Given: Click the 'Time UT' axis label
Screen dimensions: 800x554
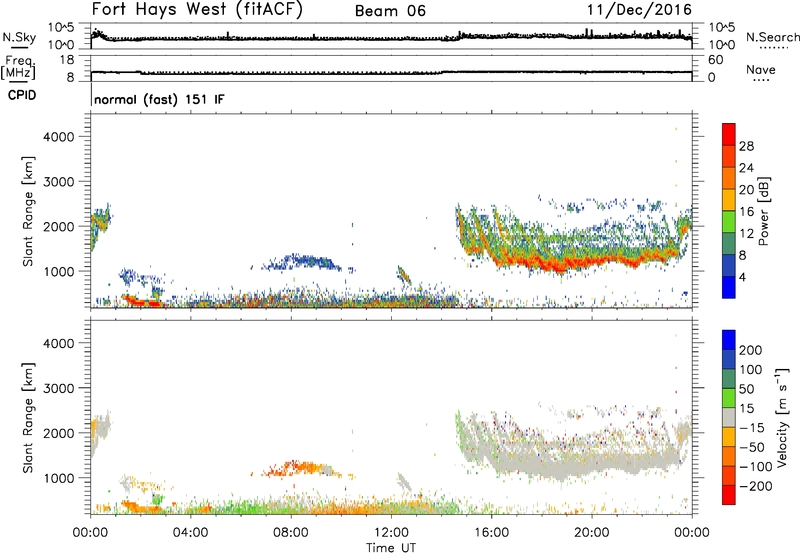Looking at the screenshot, I should 391,548.
